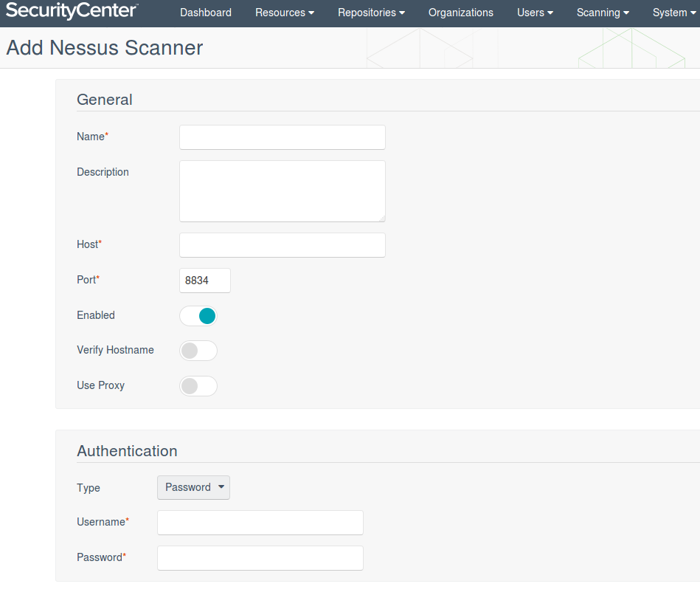Viewport: 700px width, 595px height.
Task: Click the Type label in Authentication
Action: coord(89,488)
